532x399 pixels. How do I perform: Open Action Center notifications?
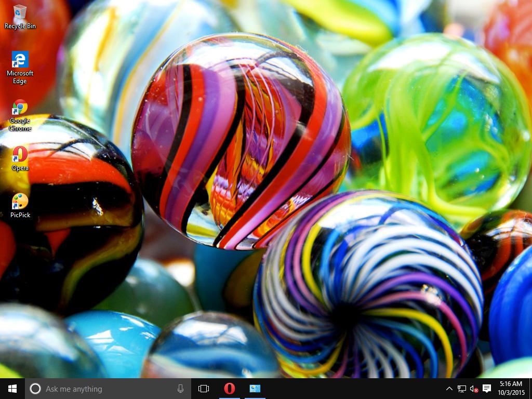click(487, 389)
